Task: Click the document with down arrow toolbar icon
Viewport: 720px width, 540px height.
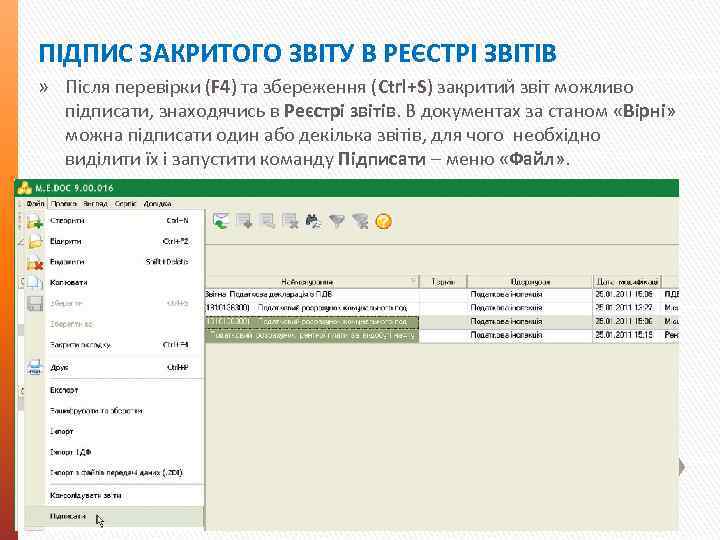Action: [x=244, y=221]
